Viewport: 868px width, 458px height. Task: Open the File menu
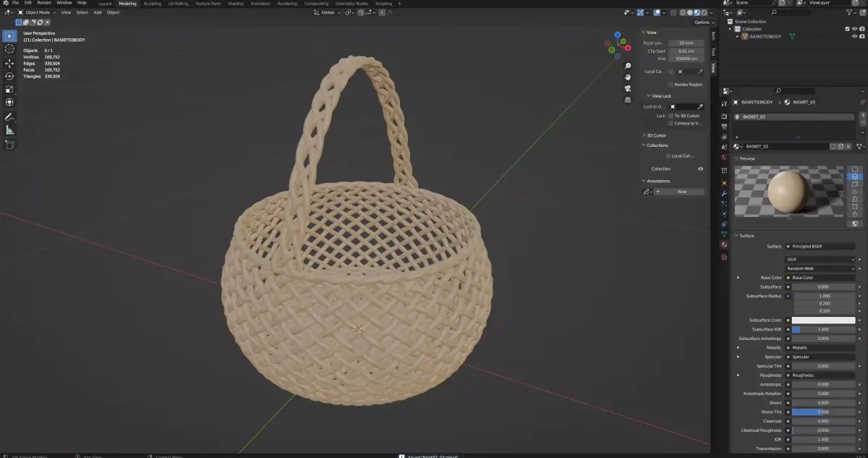coord(15,3)
